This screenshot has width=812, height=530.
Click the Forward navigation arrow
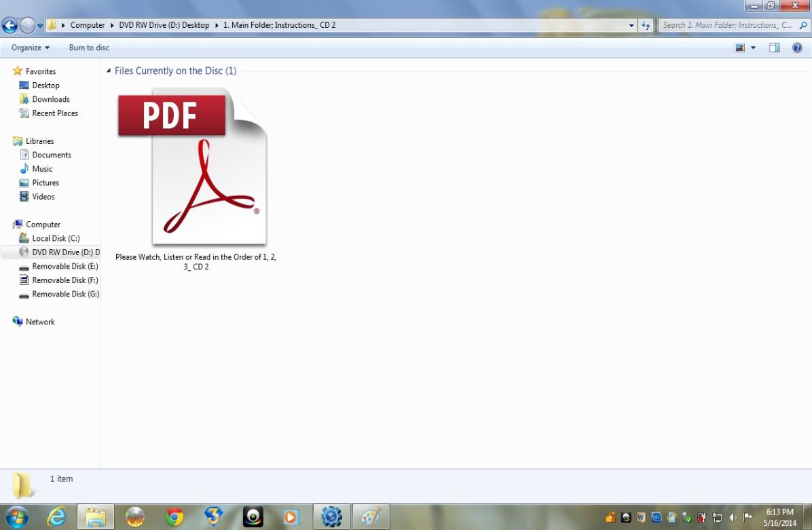coord(27,25)
